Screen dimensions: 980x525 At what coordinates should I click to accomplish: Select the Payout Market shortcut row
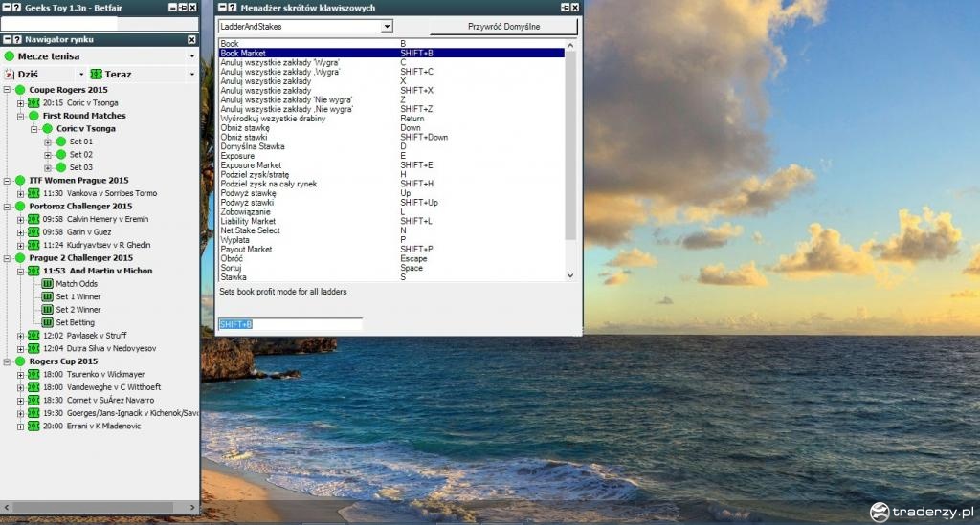[391, 249]
